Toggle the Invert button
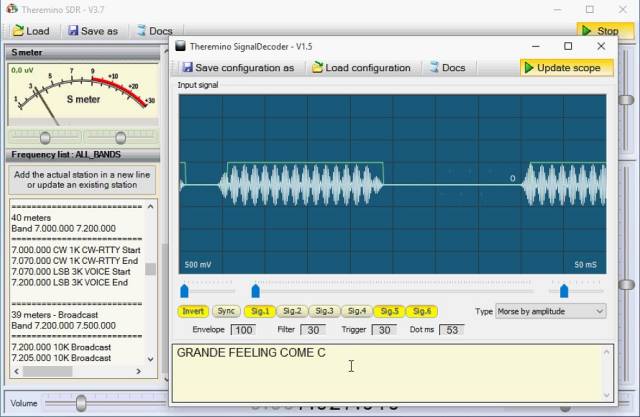 coord(193,311)
